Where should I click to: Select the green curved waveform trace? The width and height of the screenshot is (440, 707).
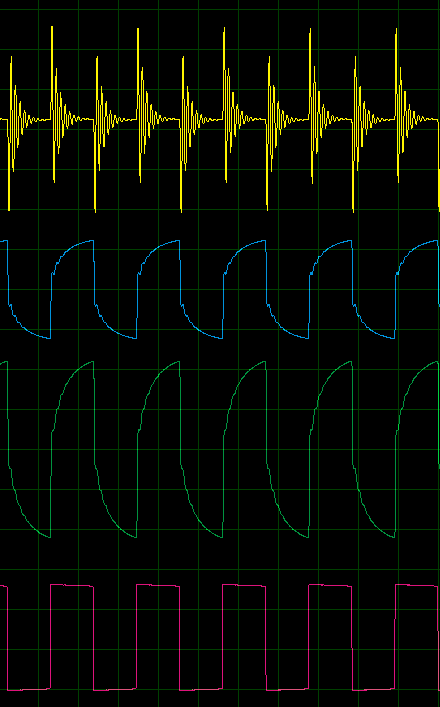click(220, 449)
